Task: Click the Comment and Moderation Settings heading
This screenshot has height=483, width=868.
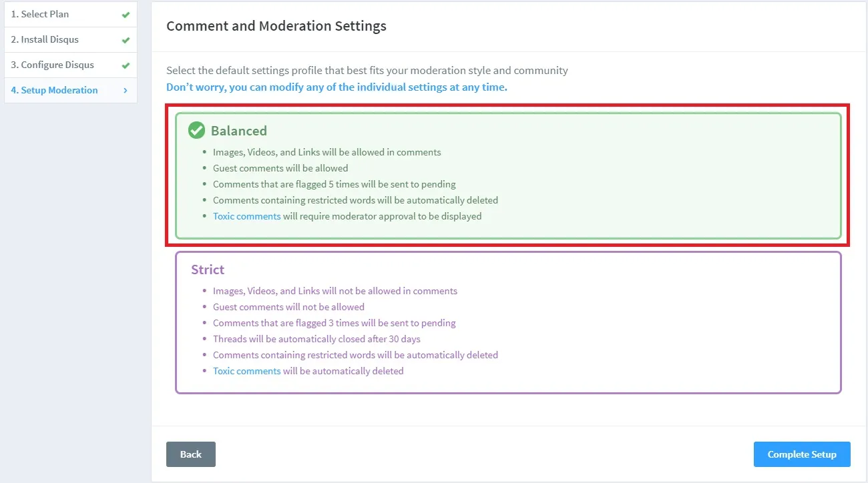Action: click(276, 25)
